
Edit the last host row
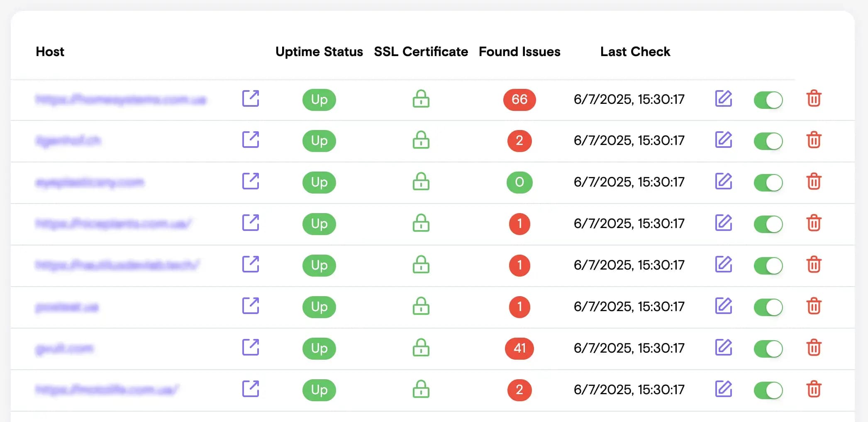(x=724, y=389)
